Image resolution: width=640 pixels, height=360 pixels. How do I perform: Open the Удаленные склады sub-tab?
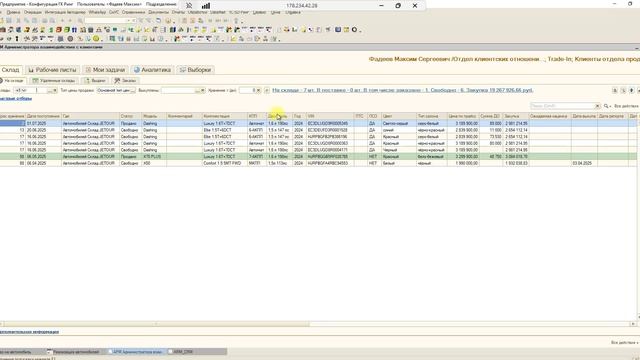(53, 81)
